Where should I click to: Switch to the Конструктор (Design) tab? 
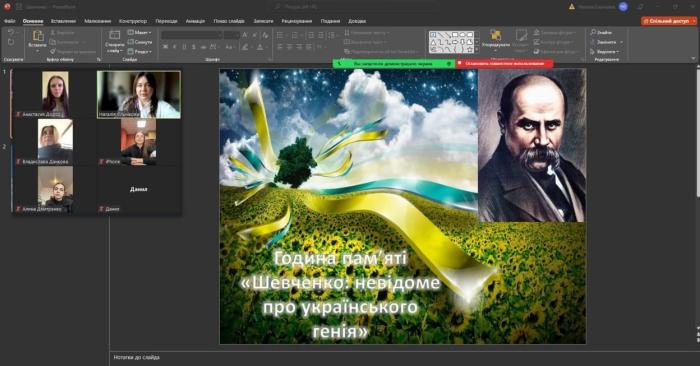click(133, 21)
